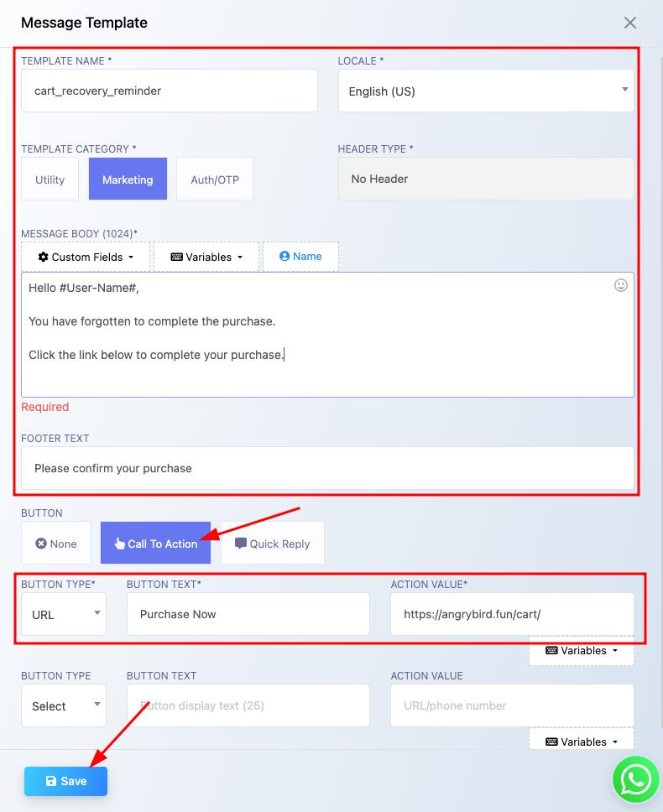The height and width of the screenshot is (812, 663).
Task: Click Save to store the template
Action: coord(66,781)
